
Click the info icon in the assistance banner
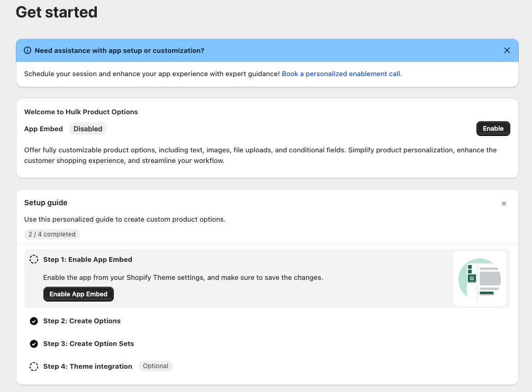[x=28, y=51]
